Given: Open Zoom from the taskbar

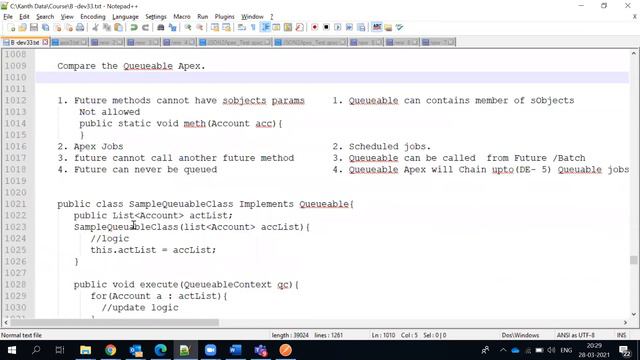Looking at the screenshot, I should (210, 350).
